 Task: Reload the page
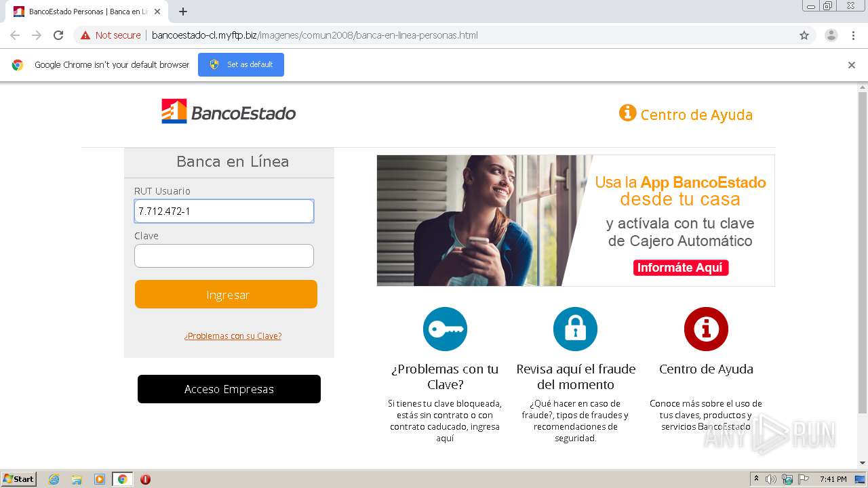tap(58, 35)
